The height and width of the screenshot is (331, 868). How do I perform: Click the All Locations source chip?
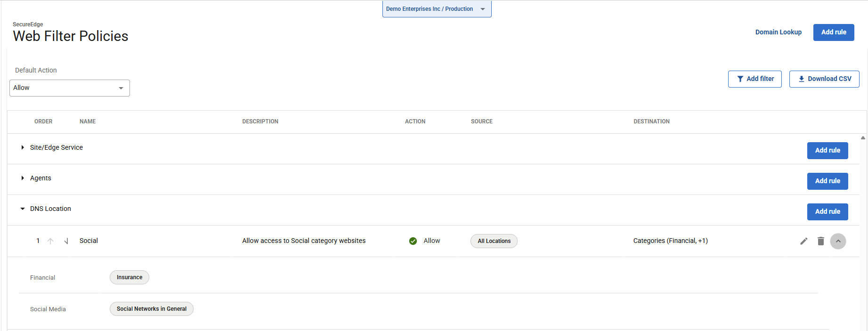coord(494,241)
